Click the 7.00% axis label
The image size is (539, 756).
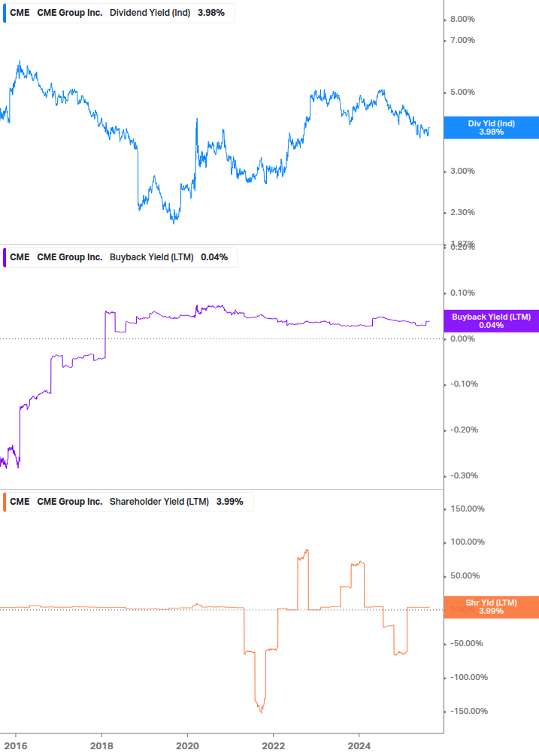462,41
